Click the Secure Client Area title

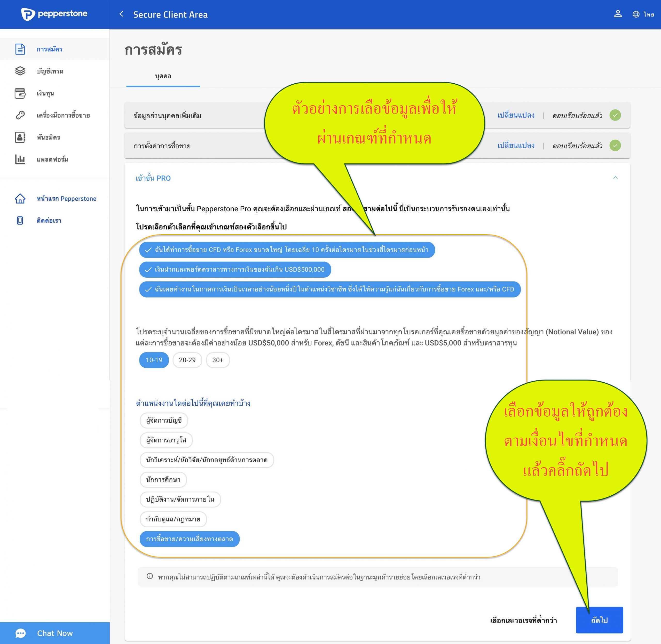tap(170, 14)
